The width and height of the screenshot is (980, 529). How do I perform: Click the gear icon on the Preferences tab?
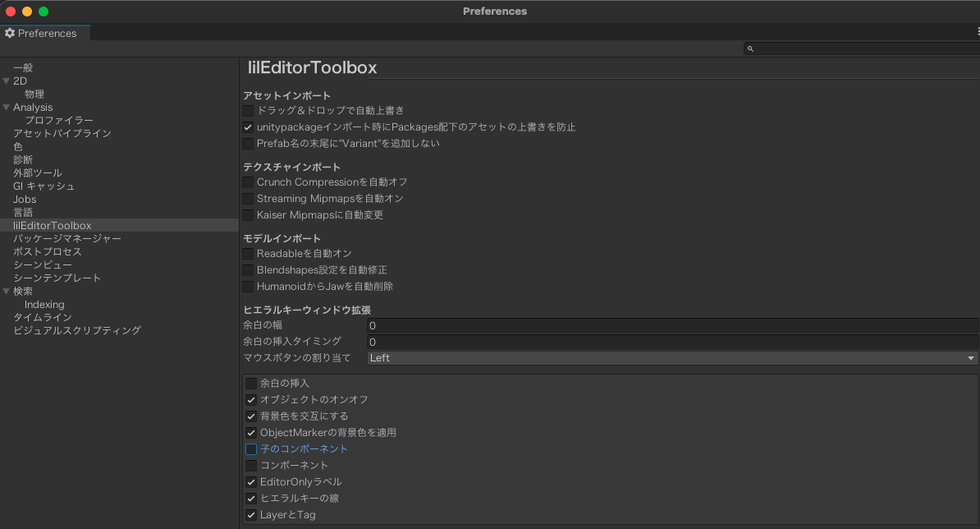point(11,33)
